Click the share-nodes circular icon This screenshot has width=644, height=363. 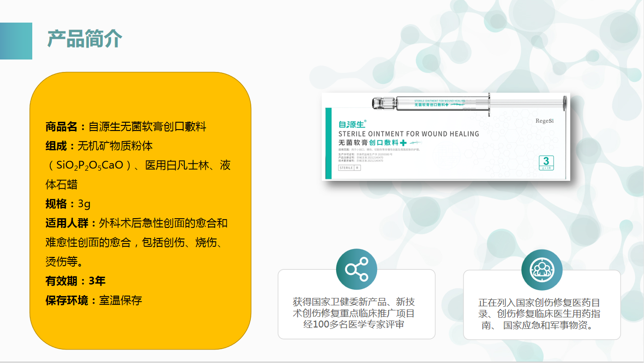tap(356, 269)
